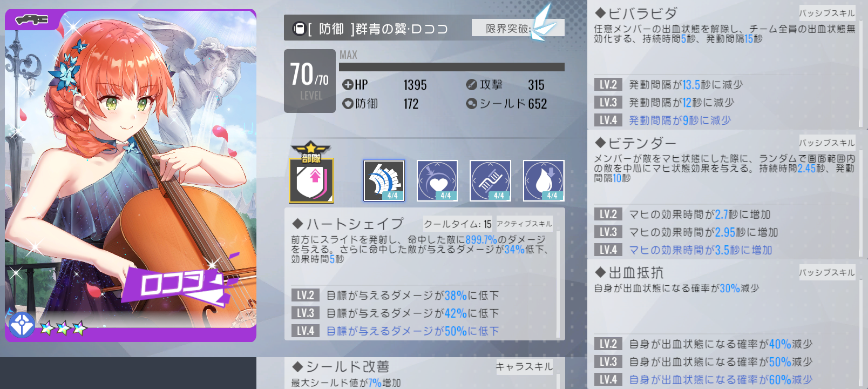The width and height of the screenshot is (868, 389).
Task: Click the ハートシェイプ description panel scrollbar
Action: [x=558, y=285]
